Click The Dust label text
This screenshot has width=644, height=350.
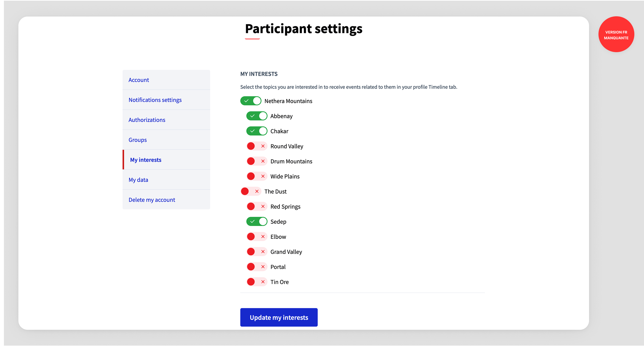click(275, 192)
